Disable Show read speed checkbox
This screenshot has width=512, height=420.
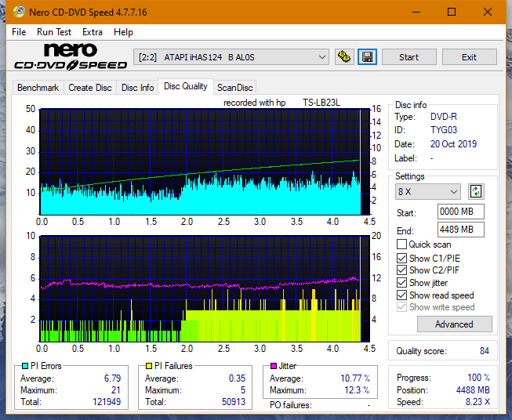pos(401,295)
